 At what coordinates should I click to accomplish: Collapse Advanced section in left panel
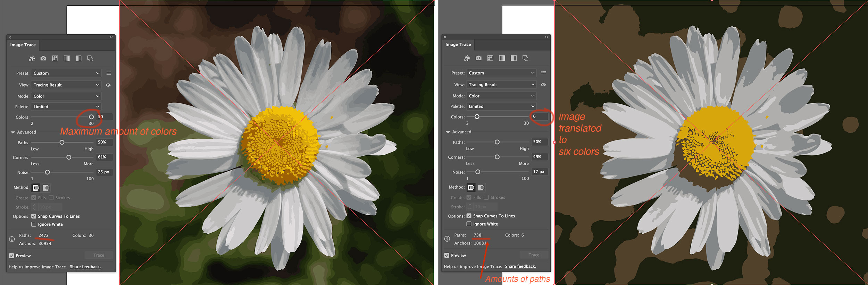[13, 132]
